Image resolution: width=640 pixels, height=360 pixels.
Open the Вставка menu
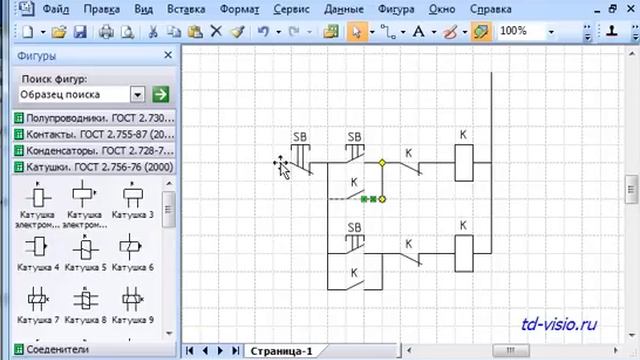click(186, 9)
